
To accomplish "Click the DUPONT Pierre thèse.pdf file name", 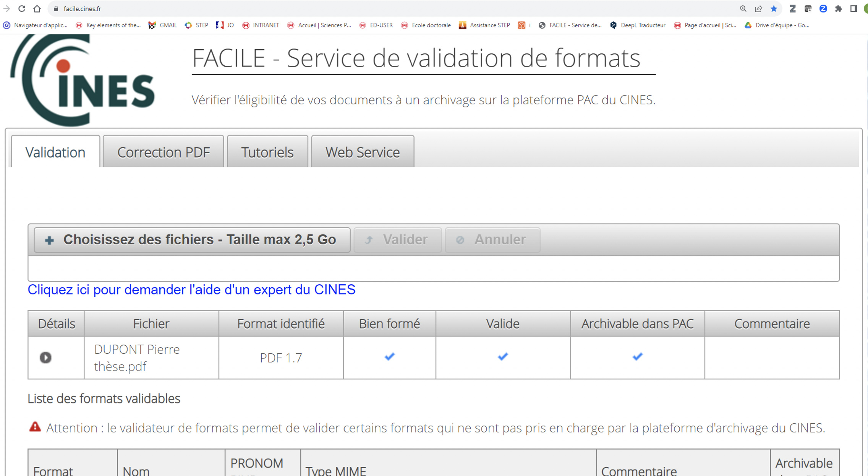I will (x=137, y=358).
